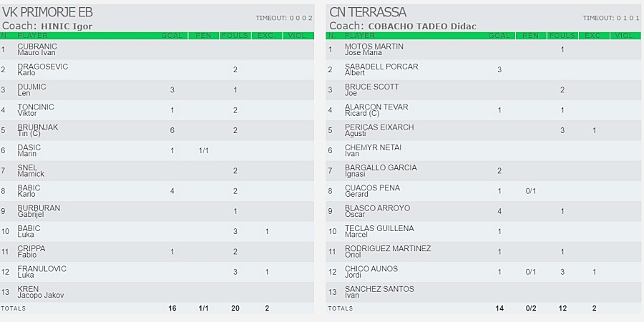Click the GOAL column header for VK Primorje
This screenshot has width=644, height=322.
(172, 36)
